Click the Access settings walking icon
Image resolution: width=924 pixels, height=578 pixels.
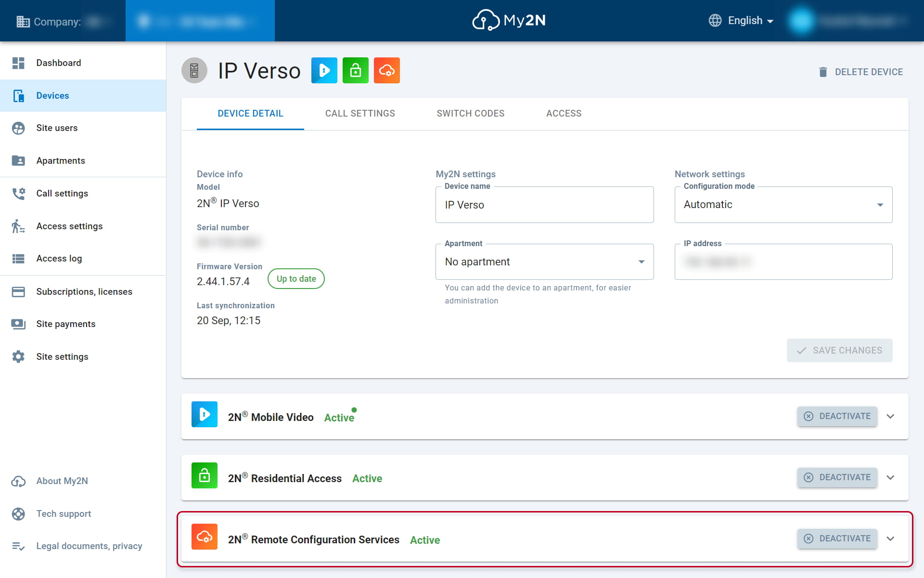tap(18, 226)
